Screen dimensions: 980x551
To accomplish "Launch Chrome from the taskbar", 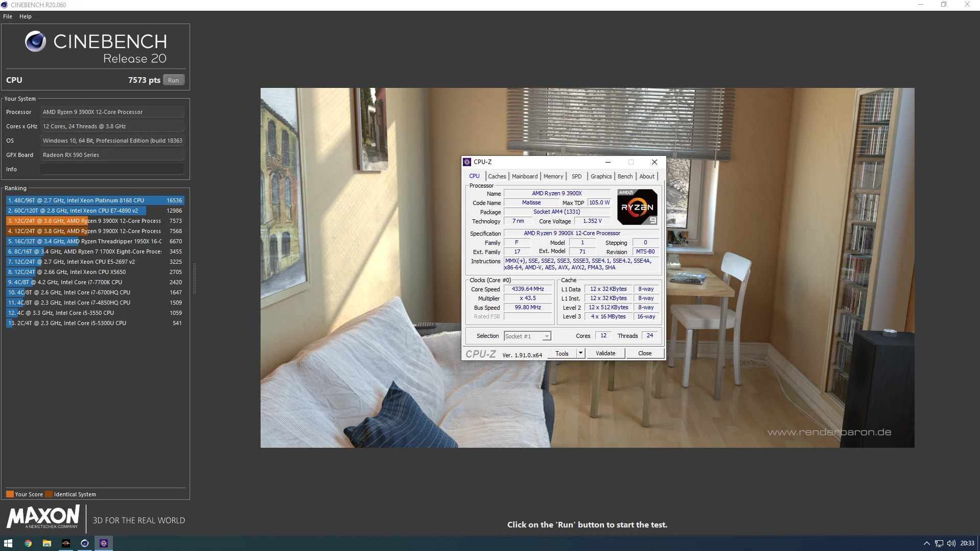I will point(28,543).
